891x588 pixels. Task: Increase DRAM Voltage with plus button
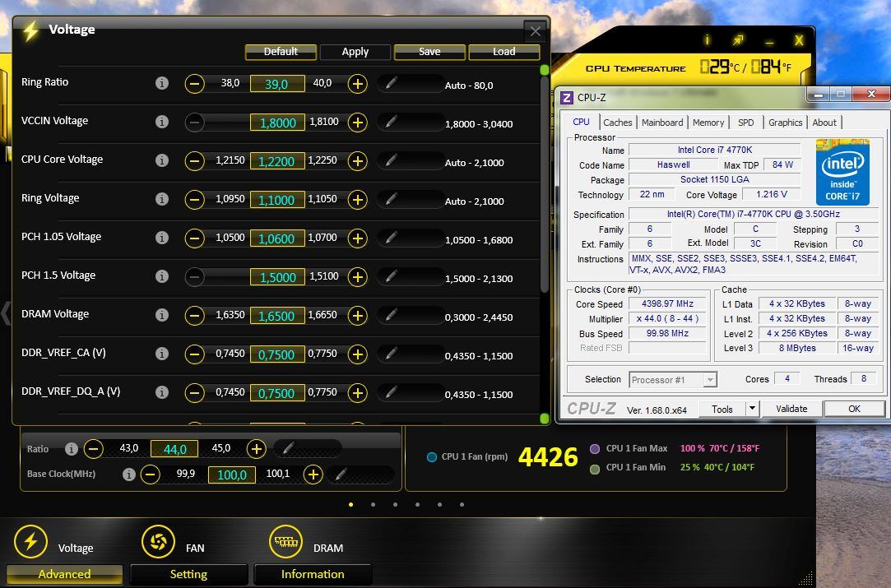coord(357,316)
